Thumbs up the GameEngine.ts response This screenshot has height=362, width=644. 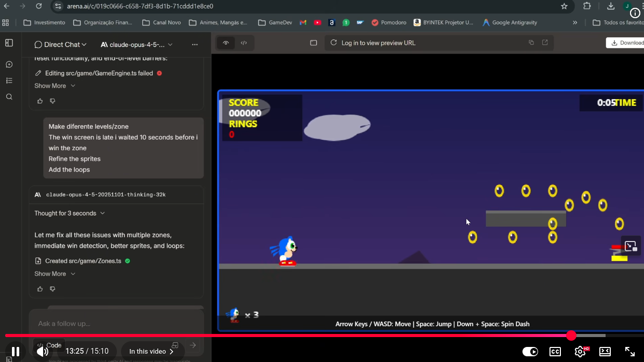[x=40, y=101]
